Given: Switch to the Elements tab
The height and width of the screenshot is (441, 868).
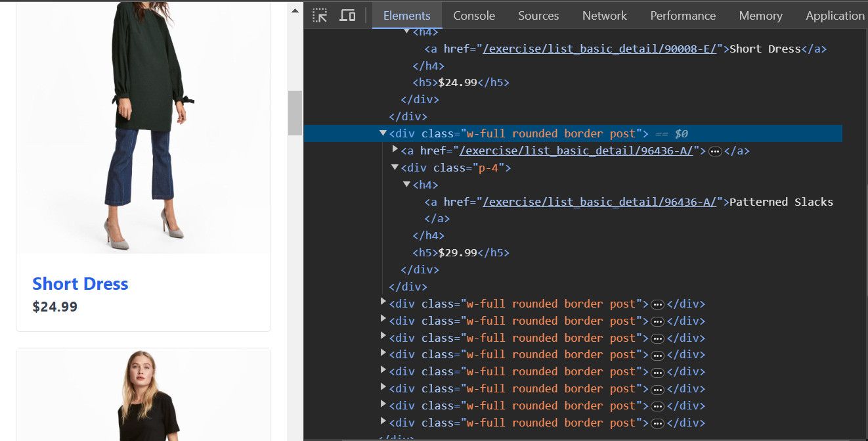Looking at the screenshot, I should tap(407, 15).
